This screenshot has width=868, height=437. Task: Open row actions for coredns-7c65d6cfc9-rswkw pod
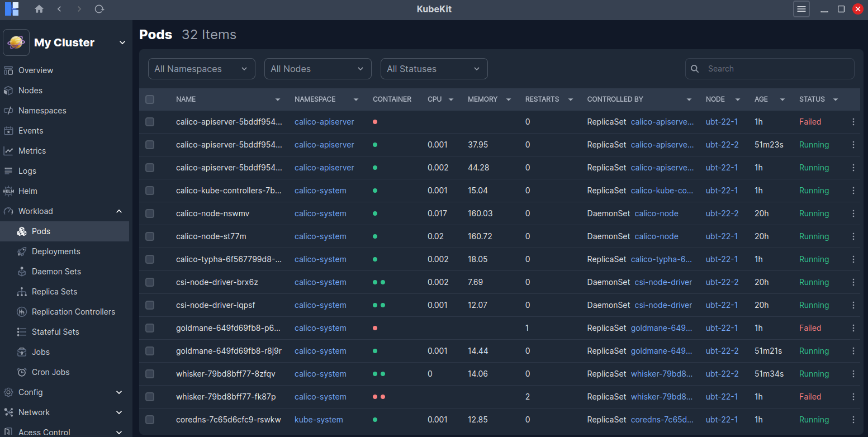click(853, 420)
